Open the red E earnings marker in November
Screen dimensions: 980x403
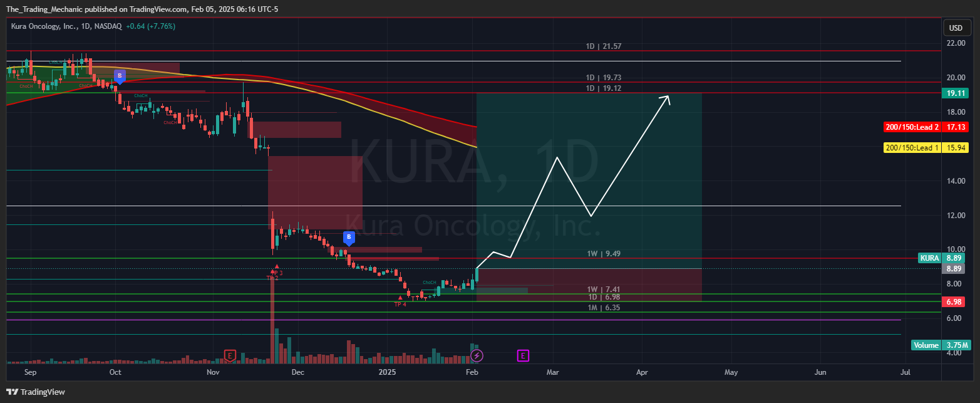pos(230,356)
